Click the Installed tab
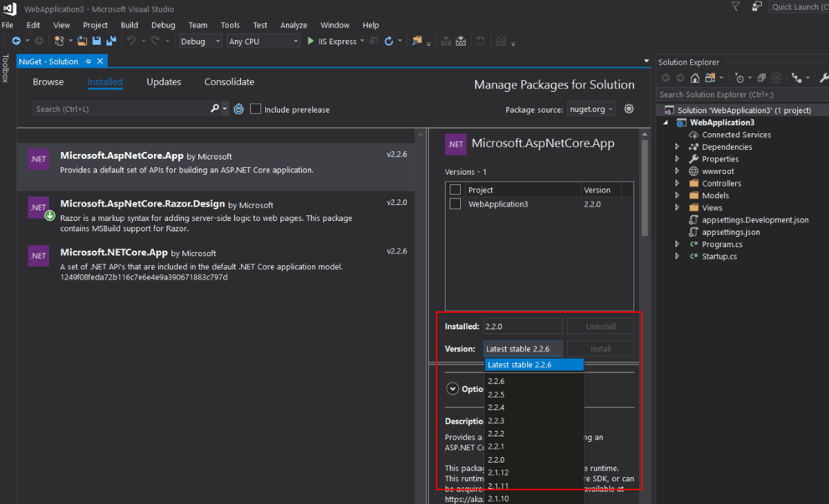 pyautogui.click(x=105, y=82)
